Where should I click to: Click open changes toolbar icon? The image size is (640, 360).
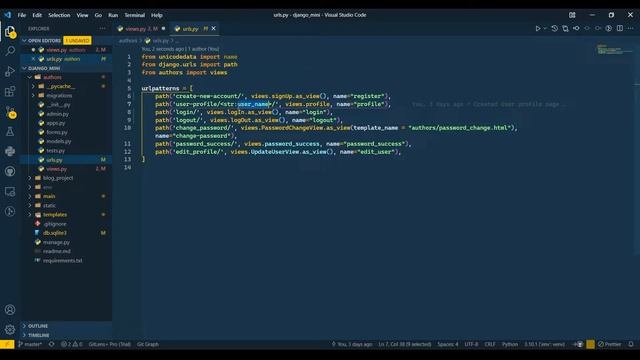coord(565,29)
